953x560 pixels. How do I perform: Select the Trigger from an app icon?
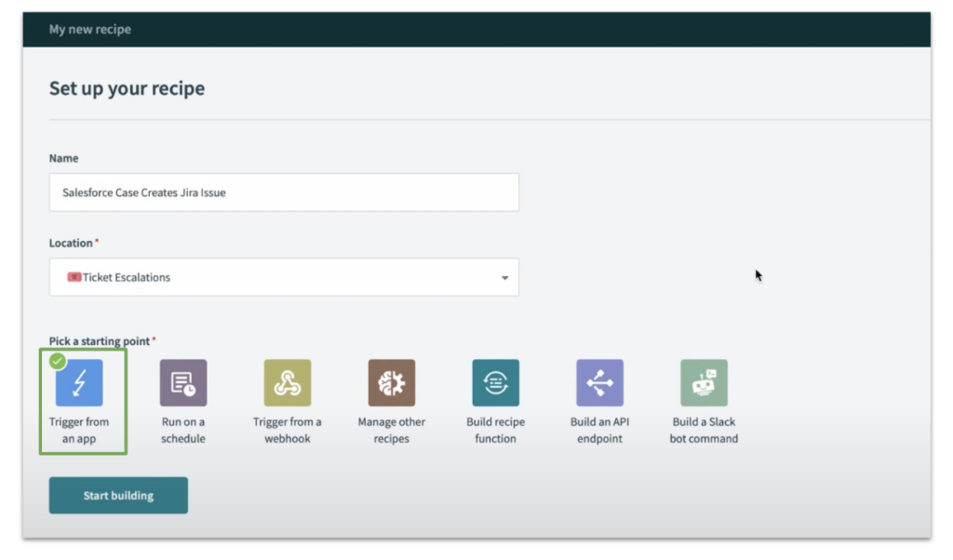click(x=81, y=382)
